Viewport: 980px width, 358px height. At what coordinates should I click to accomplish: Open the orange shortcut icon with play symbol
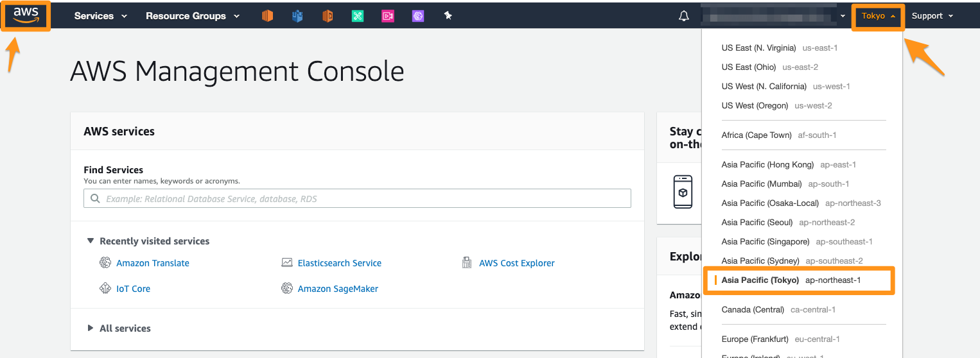(328, 16)
